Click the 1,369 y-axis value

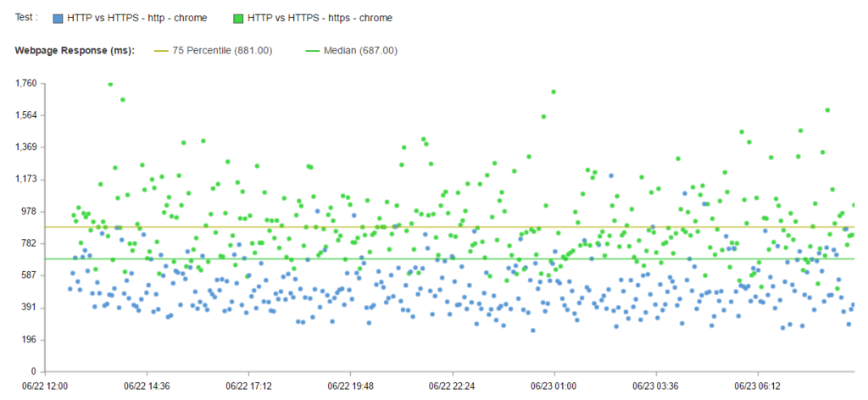click(x=26, y=147)
